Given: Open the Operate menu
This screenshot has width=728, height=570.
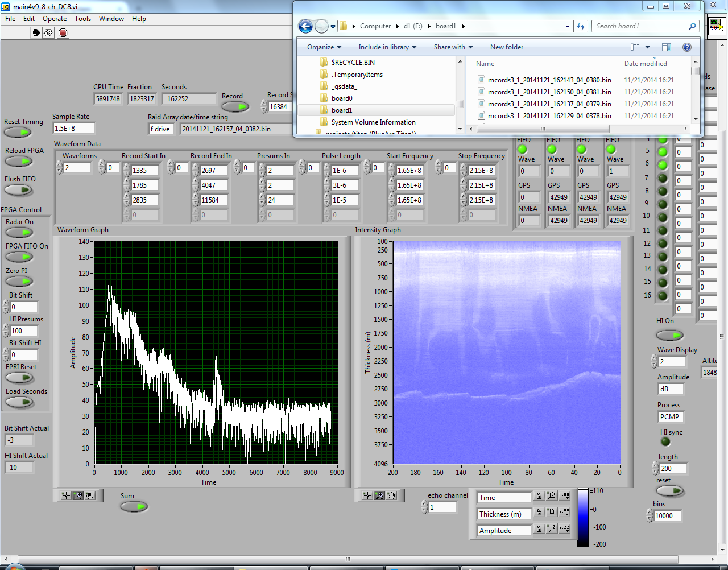Looking at the screenshot, I should [x=55, y=19].
